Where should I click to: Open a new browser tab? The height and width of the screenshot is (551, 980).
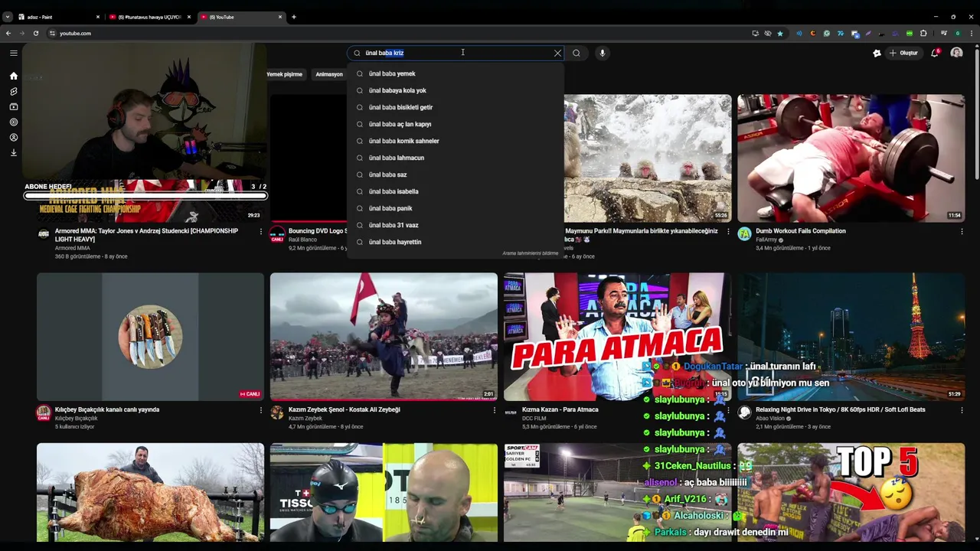[293, 17]
